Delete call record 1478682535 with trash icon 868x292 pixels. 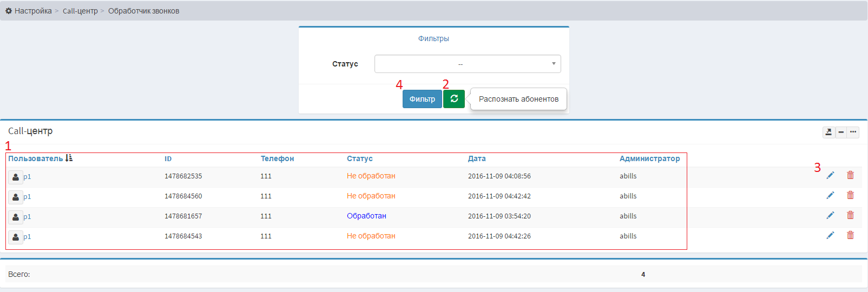point(850,175)
